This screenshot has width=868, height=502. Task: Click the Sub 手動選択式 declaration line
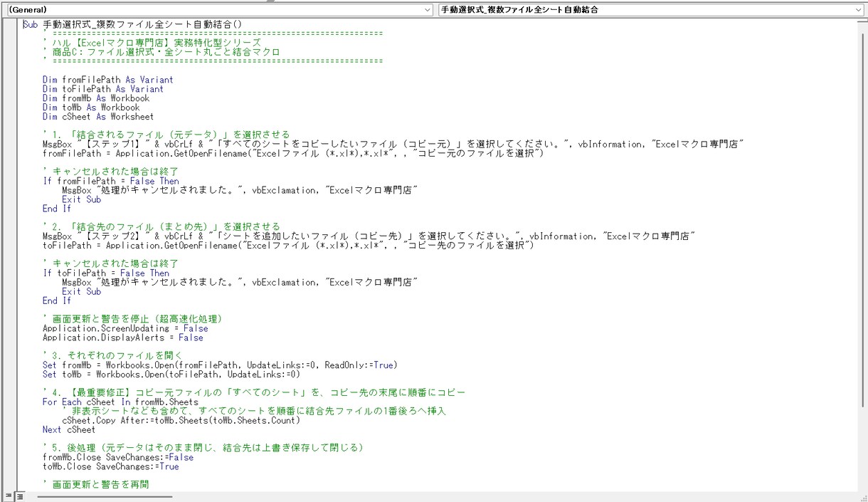132,24
